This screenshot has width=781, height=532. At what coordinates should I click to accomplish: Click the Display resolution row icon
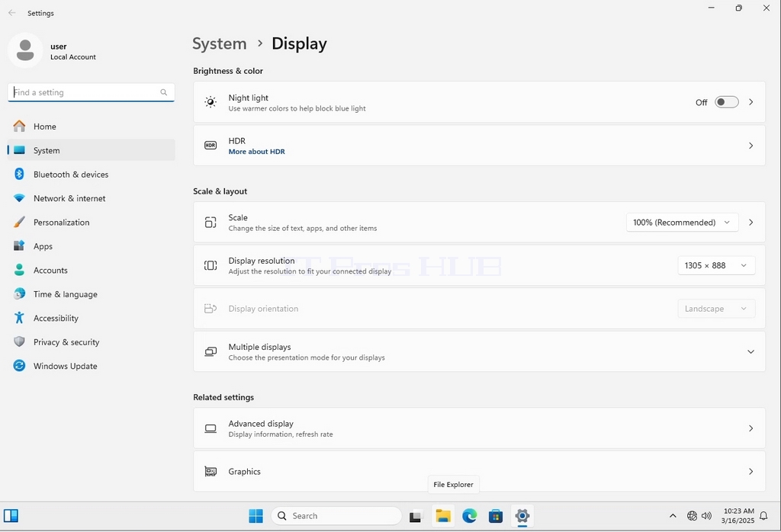click(x=211, y=265)
